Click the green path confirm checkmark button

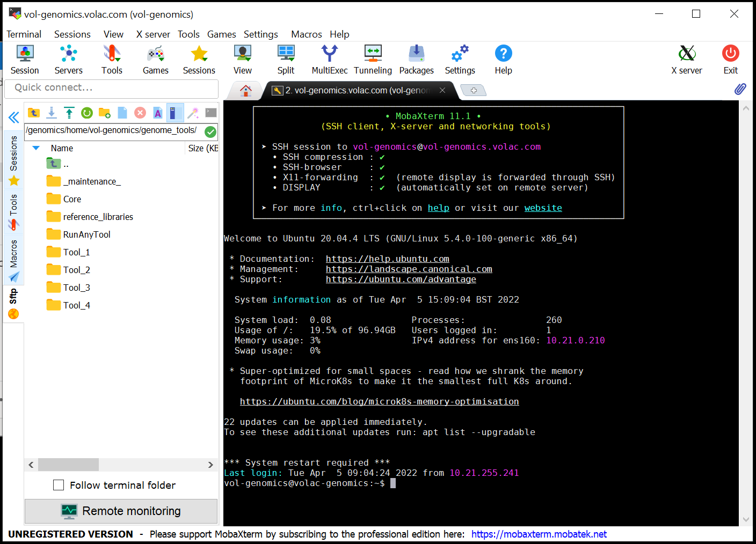click(210, 131)
